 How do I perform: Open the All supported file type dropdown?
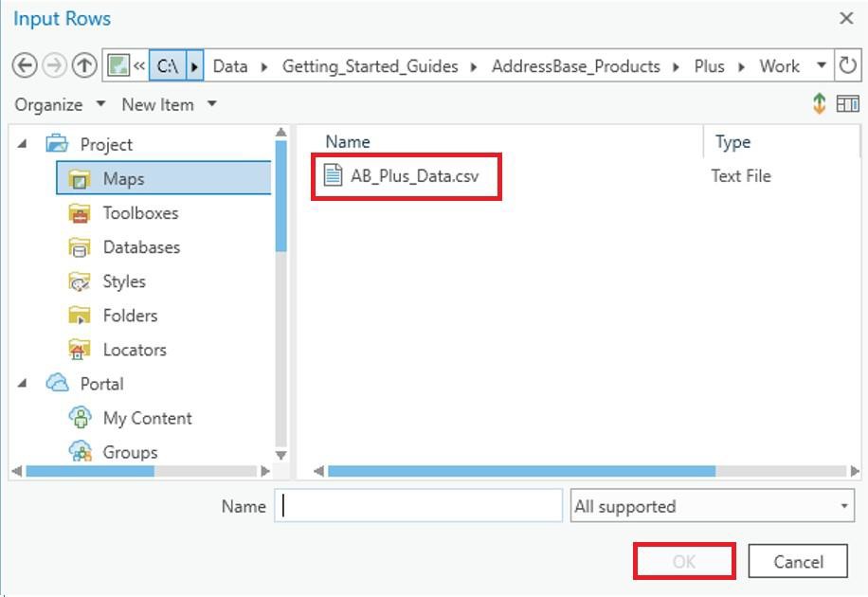(x=711, y=506)
